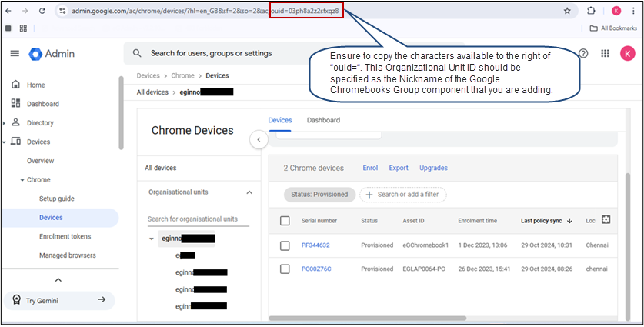Collapse the Chrome submenu arrow
The image size is (644, 327).
(x=22, y=180)
